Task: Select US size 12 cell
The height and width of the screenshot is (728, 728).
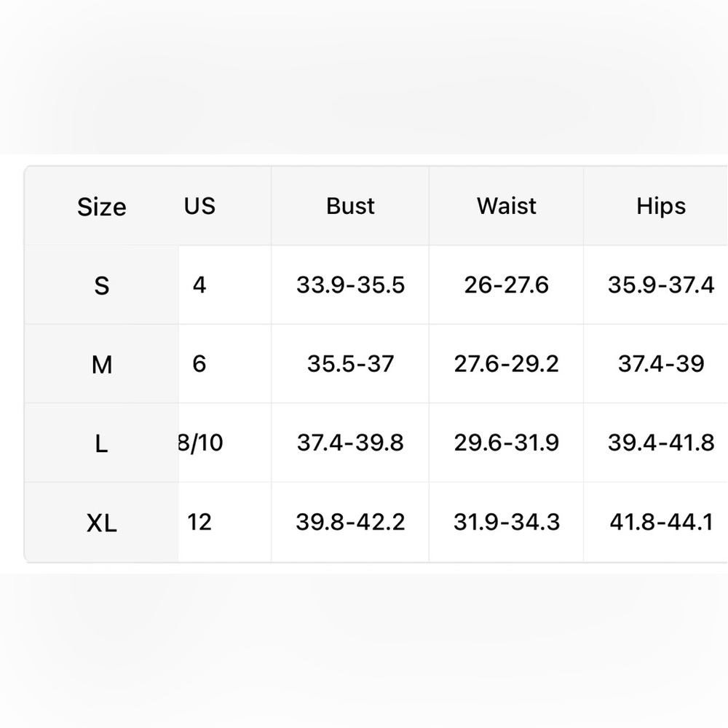Action: 199,522
